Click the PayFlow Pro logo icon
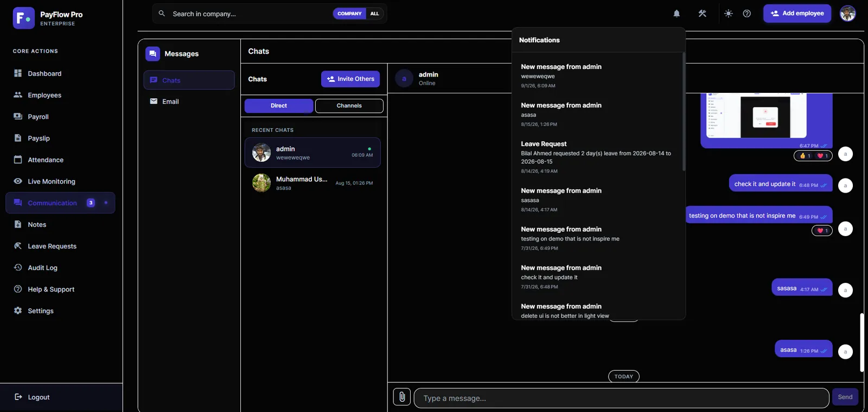This screenshot has width=868, height=412. coord(23,18)
